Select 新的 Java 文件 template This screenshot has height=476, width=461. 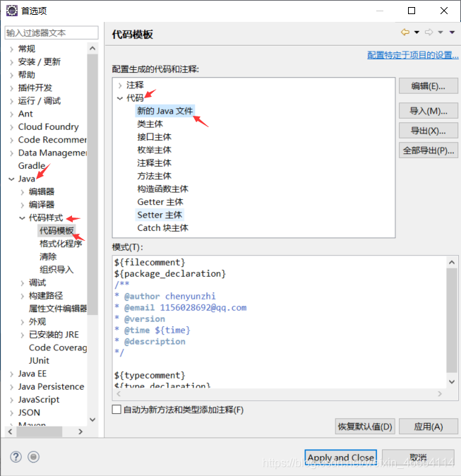164,111
